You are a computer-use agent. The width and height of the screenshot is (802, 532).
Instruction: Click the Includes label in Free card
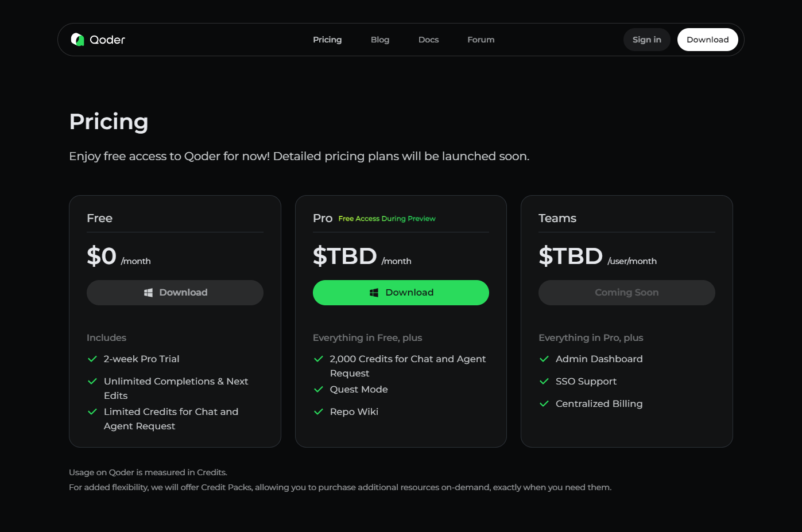click(106, 337)
